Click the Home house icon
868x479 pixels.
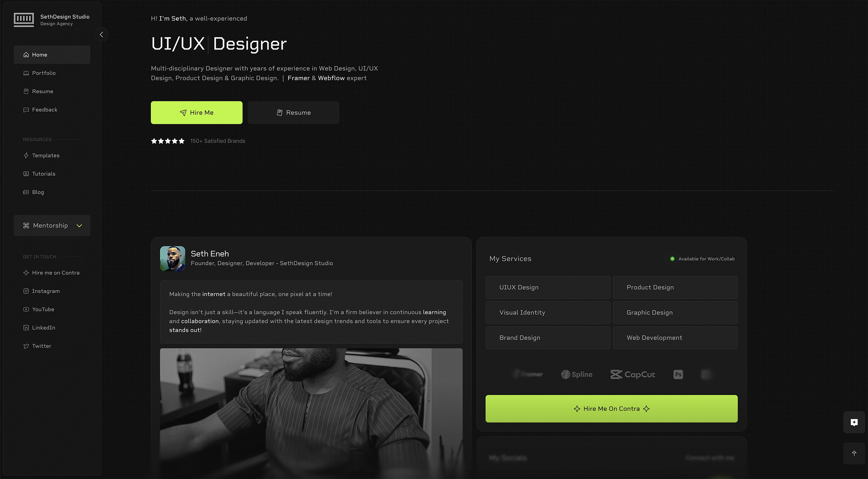pyautogui.click(x=26, y=55)
